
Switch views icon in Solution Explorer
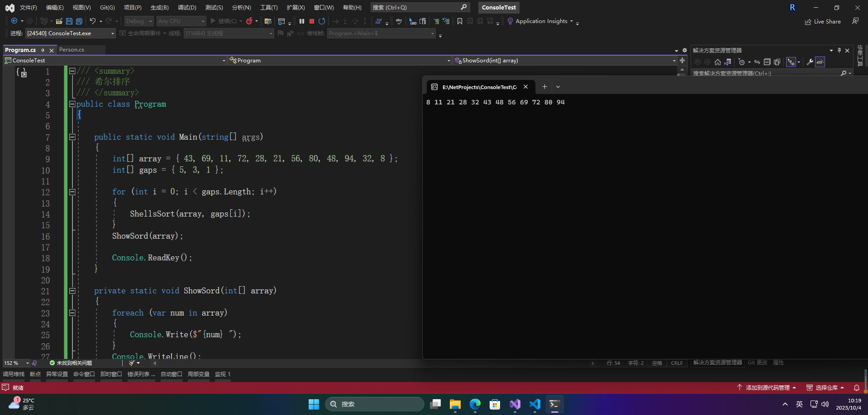coord(728,62)
